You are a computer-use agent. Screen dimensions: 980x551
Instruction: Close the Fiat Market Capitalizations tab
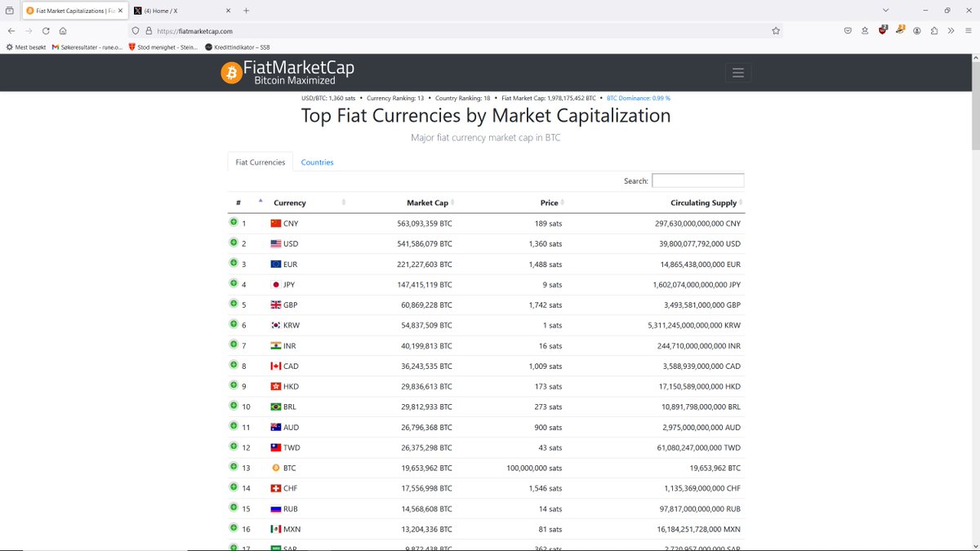coord(119,11)
